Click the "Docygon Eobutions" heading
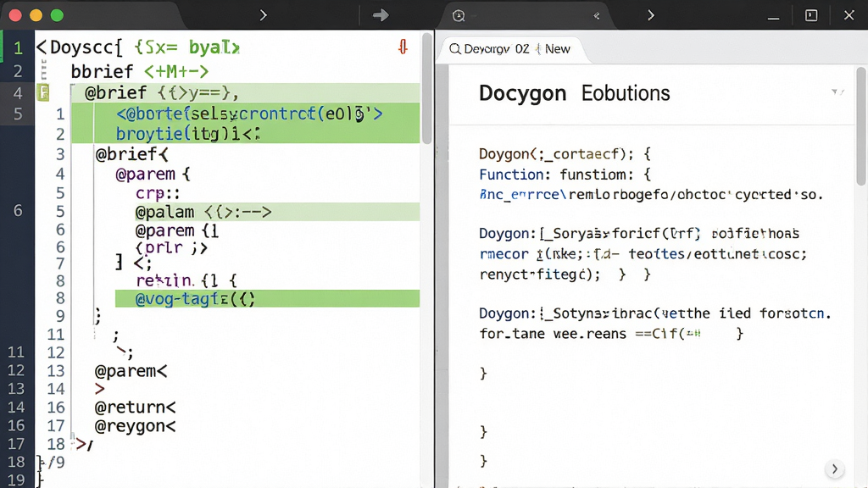Viewport: 868px width, 488px height. pyautogui.click(x=574, y=93)
